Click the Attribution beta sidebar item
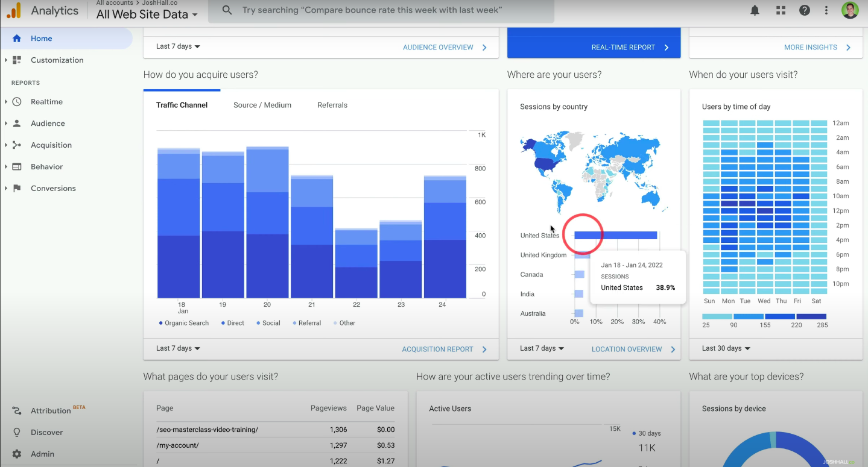This screenshot has height=467, width=868. coord(51,410)
